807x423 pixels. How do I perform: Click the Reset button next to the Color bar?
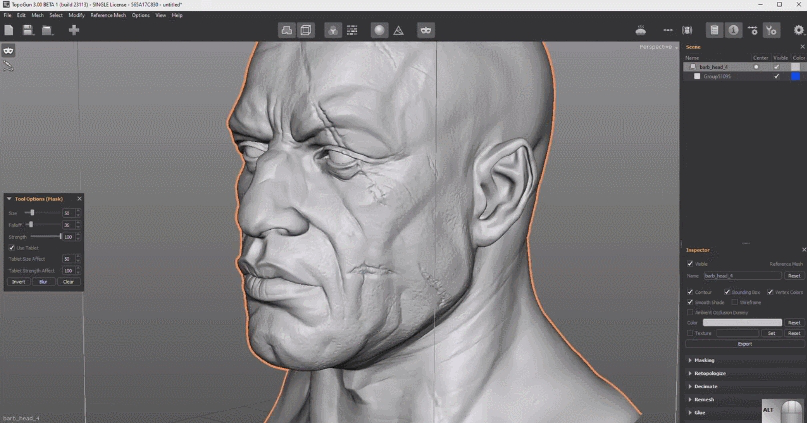tap(794, 323)
